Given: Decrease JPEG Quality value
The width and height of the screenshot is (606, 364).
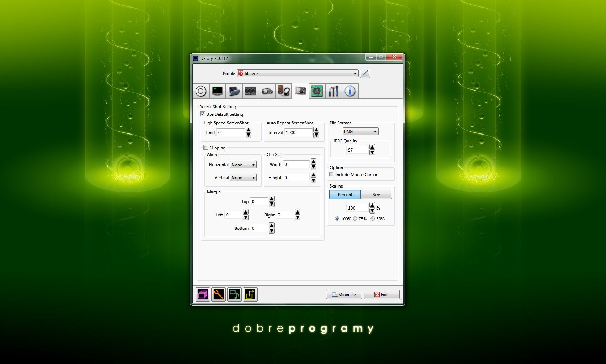Looking at the screenshot, I should click(372, 153).
